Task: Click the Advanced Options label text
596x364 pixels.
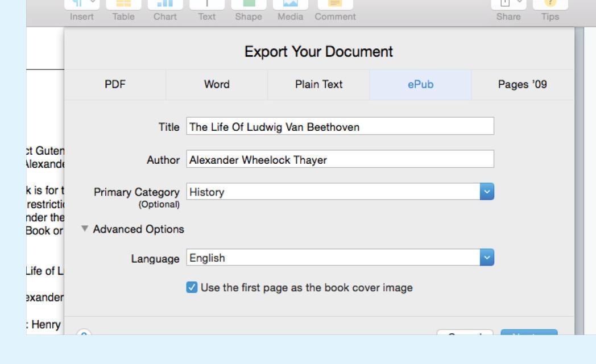Action: pyautogui.click(x=138, y=229)
